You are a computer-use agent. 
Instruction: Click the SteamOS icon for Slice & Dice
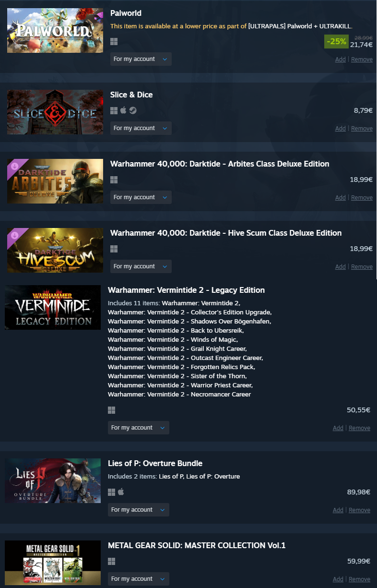133,110
